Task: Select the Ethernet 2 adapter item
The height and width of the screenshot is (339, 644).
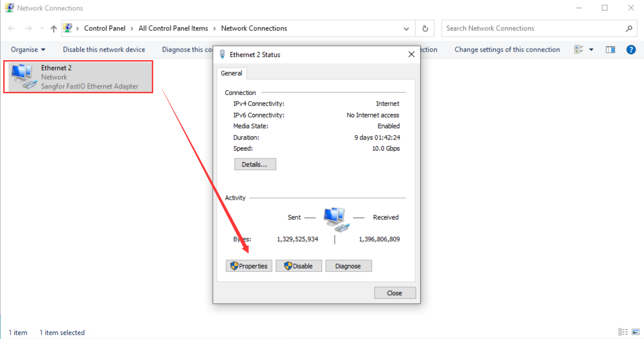Action: (x=78, y=77)
